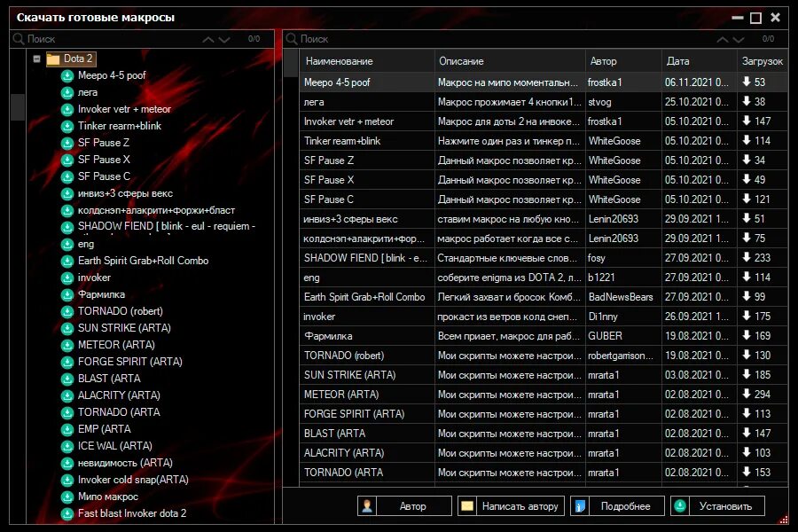This screenshot has width=798, height=532.
Task: Select ALACRITY (ARTA) table row
Action: coord(544,452)
